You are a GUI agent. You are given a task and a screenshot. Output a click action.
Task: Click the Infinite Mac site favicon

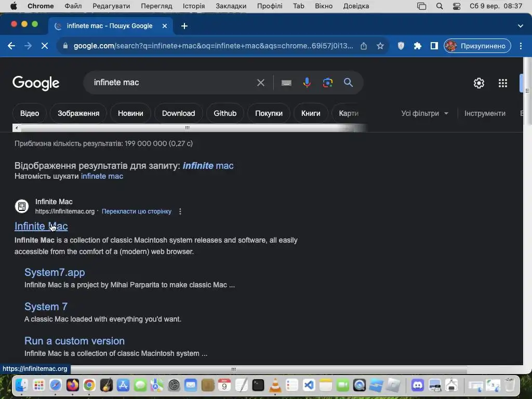(x=22, y=206)
